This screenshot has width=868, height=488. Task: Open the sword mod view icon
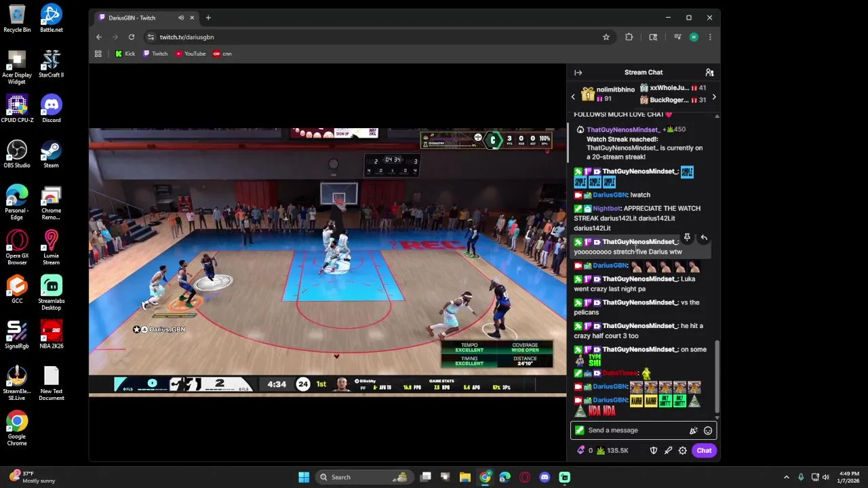click(x=668, y=450)
